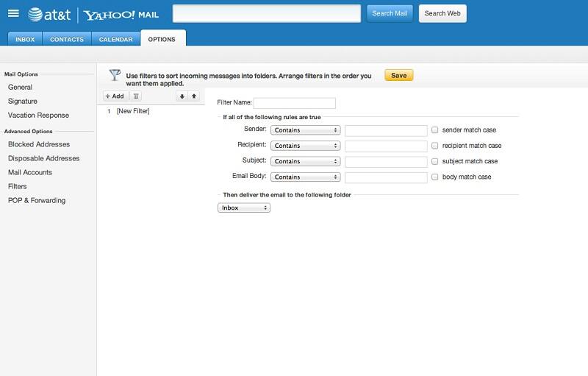This screenshot has height=376, width=588.
Task: Open the destination folder Inbox dropdown
Action: [244, 208]
